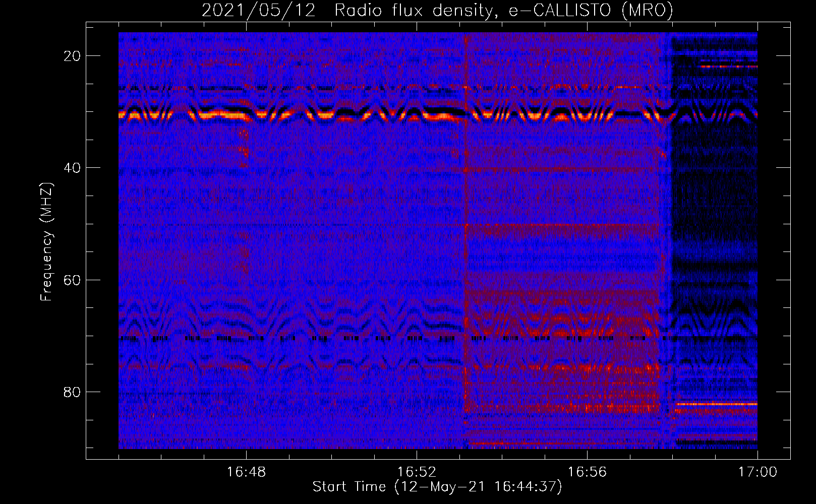
Task: Click the 16:56 time tick label
Action: (587, 472)
